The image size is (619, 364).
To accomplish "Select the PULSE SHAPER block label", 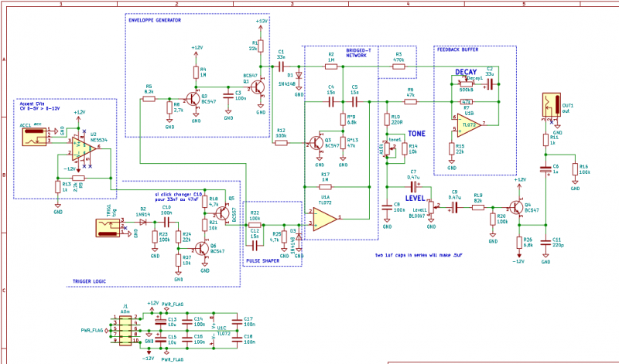I will 262,261.
